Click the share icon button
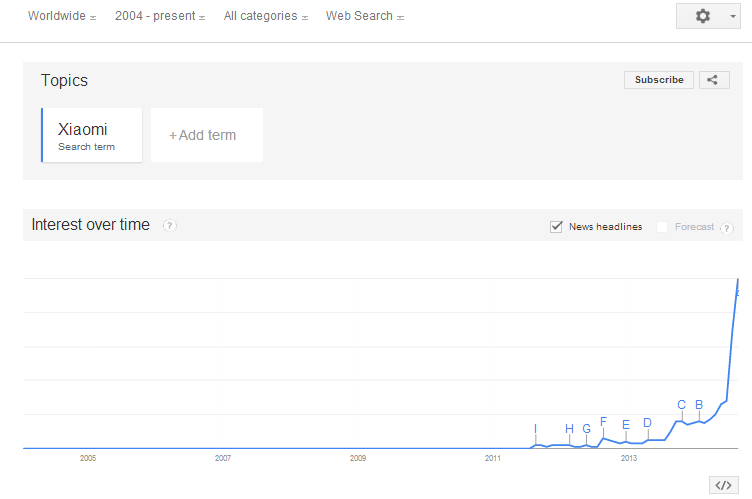The height and width of the screenshot is (499, 752). click(714, 80)
